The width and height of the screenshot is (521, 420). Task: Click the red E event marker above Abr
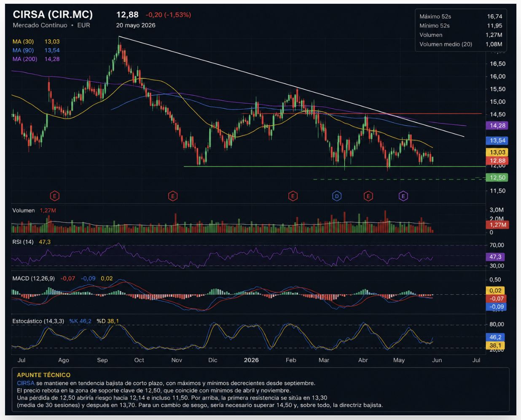tap(368, 196)
